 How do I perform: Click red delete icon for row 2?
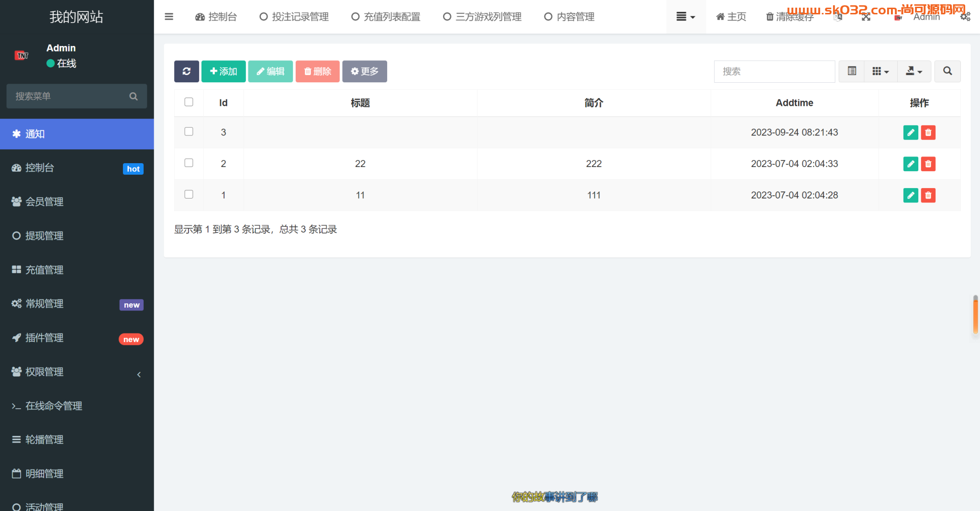click(928, 164)
